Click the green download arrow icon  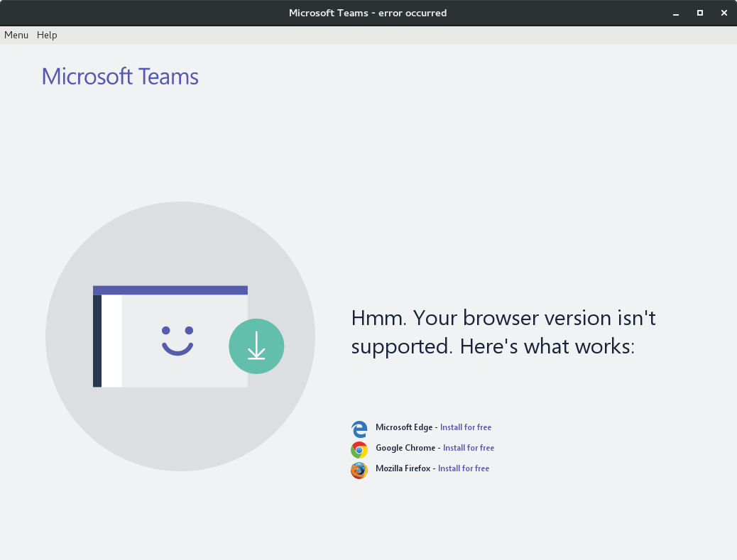click(256, 346)
